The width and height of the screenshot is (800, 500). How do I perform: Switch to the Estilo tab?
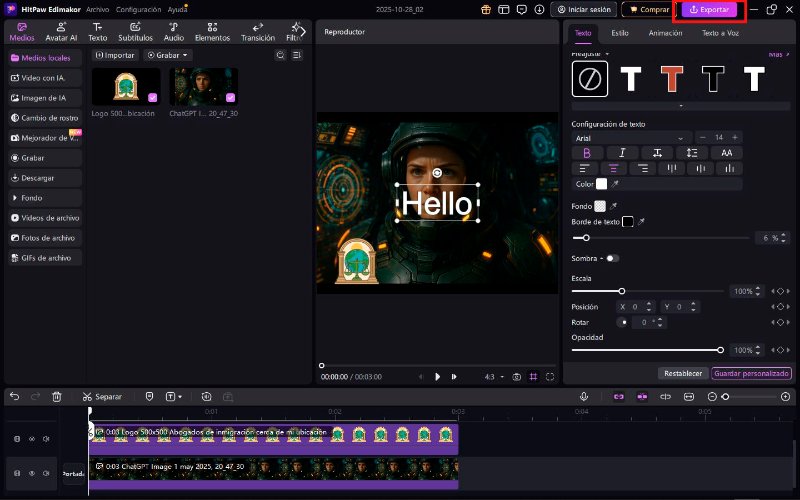click(620, 33)
